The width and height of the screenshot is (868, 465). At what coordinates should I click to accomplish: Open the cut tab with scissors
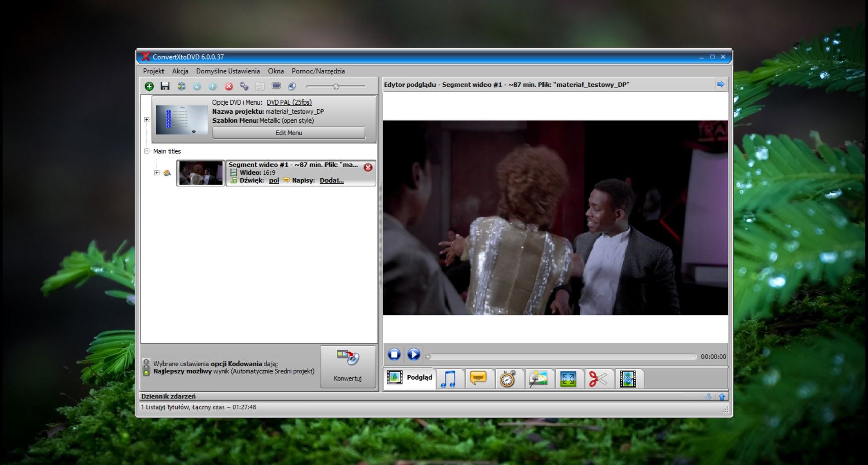598,379
